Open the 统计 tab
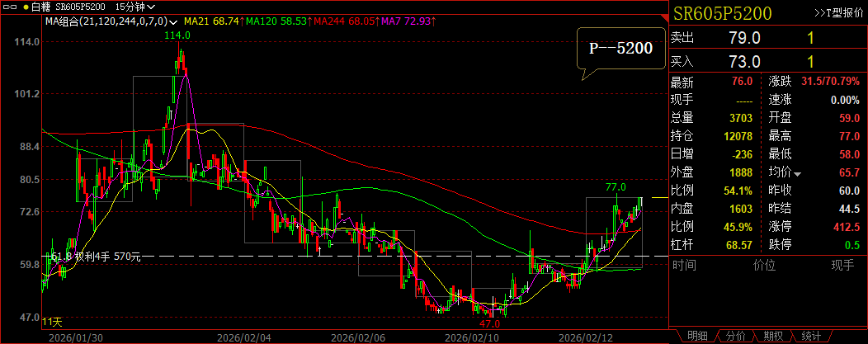Image resolution: width=868 pixels, height=344 pixels. pos(811,336)
